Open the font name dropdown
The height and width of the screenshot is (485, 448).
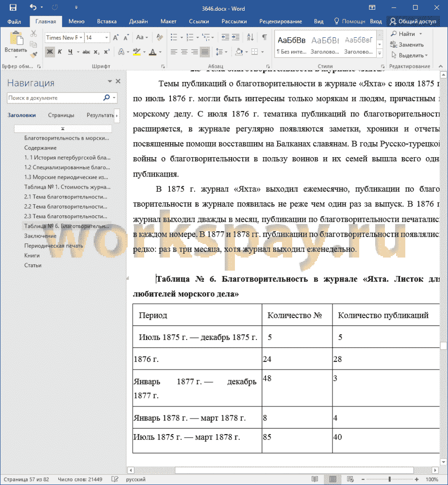pos(81,38)
